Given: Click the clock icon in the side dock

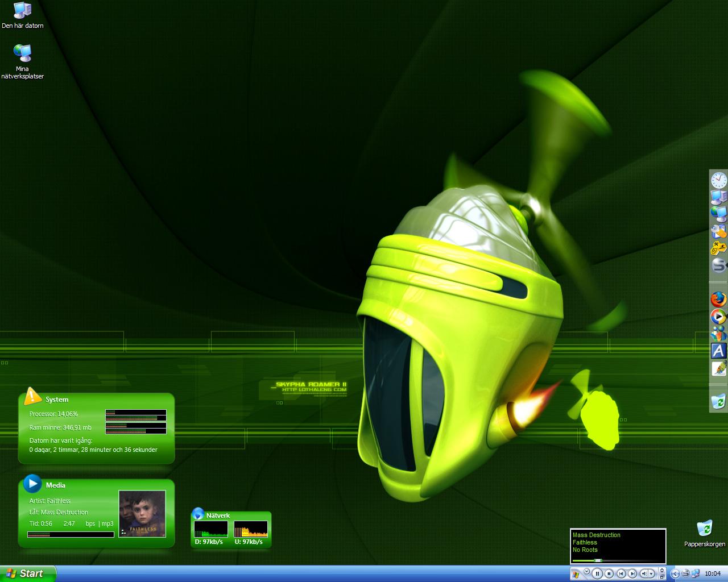Looking at the screenshot, I should coord(719,180).
